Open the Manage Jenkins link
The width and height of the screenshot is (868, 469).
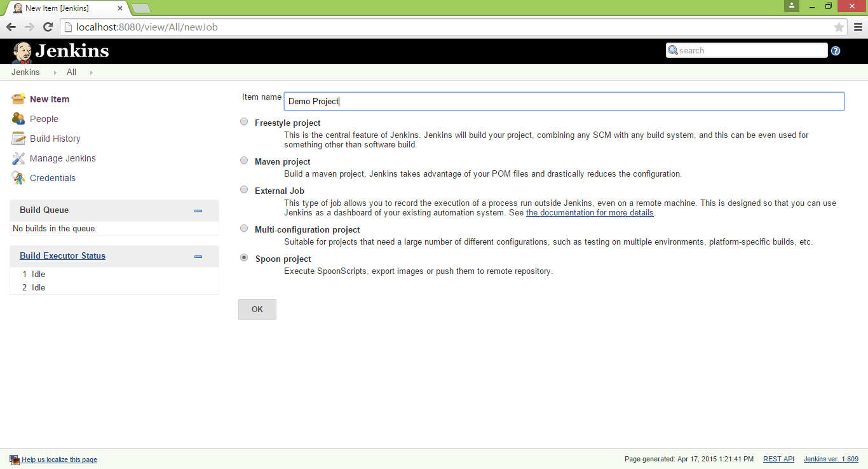pyautogui.click(x=63, y=158)
